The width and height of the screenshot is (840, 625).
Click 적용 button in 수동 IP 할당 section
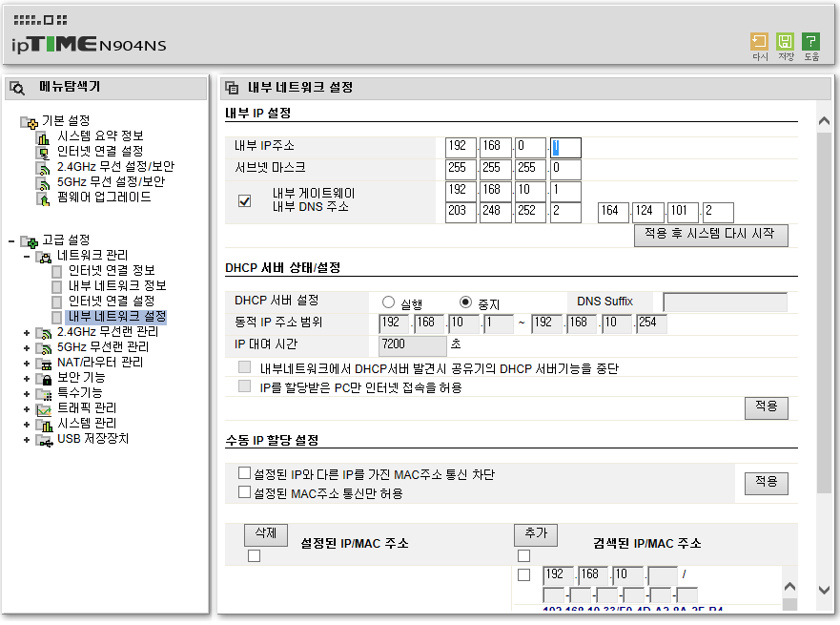pos(766,484)
